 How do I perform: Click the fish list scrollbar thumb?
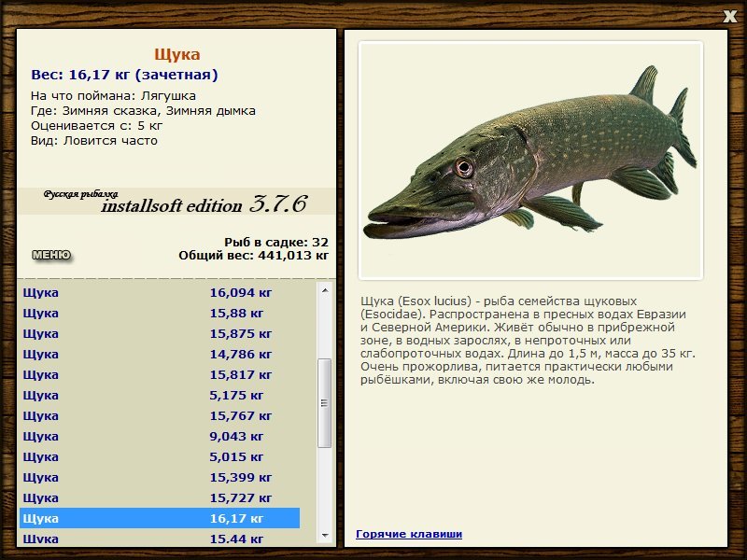(x=325, y=403)
